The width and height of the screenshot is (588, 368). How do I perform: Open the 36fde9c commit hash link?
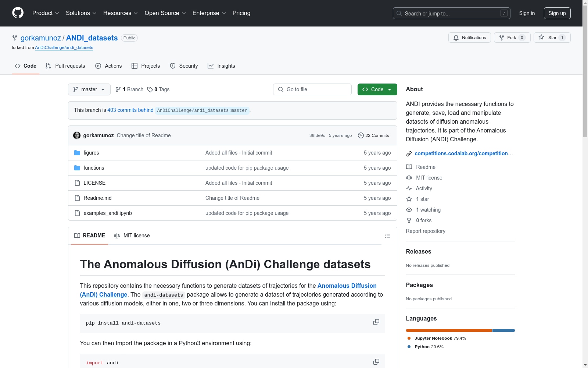tap(317, 135)
